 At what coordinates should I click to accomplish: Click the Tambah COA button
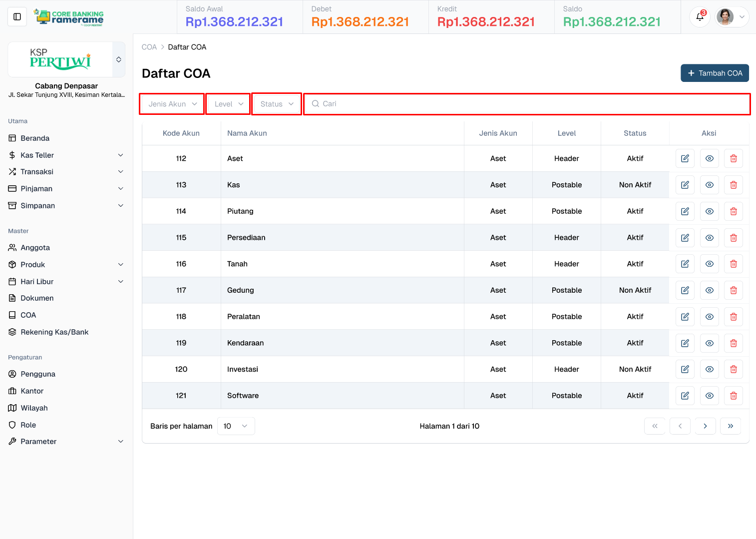[x=714, y=73]
